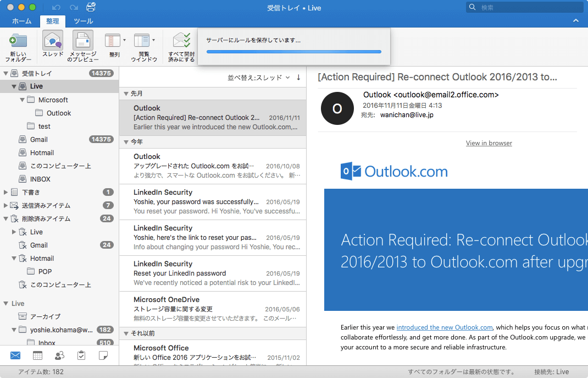Click the New Folder (新しいフォルダー) icon
Image resolution: width=588 pixels, height=378 pixels.
18,41
